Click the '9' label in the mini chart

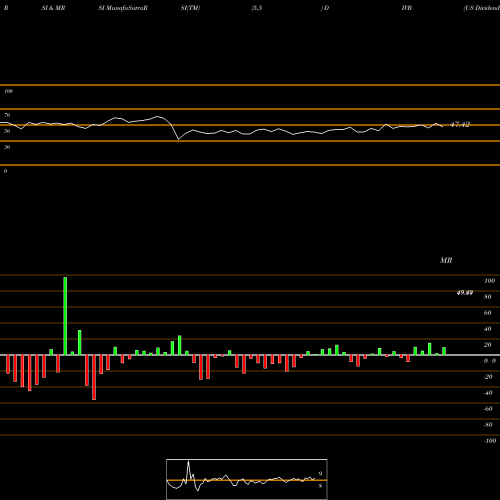point(320,473)
